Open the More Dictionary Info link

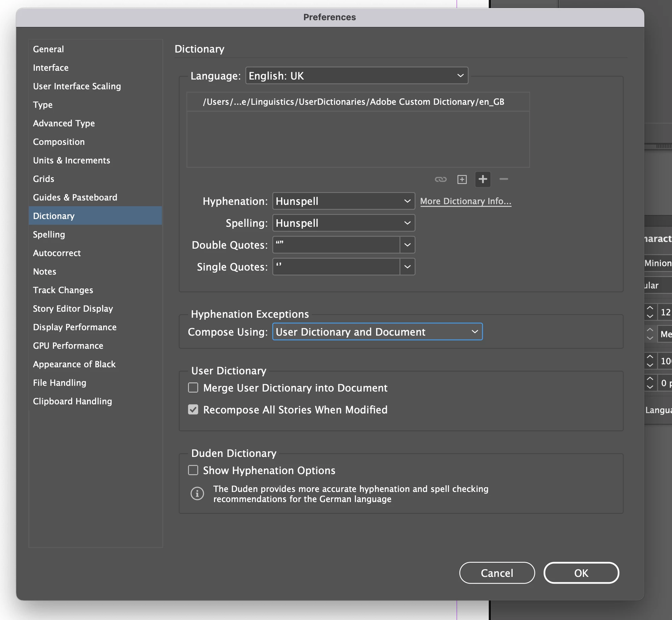tap(465, 201)
